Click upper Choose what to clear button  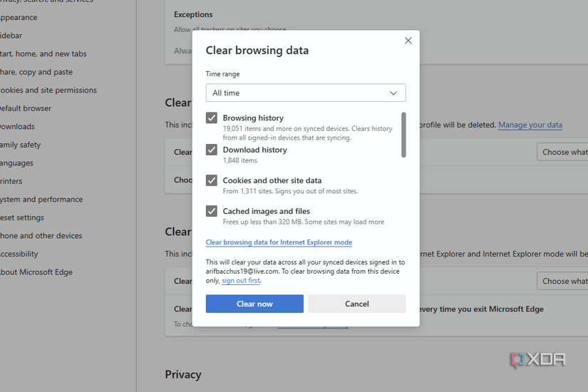(562, 152)
